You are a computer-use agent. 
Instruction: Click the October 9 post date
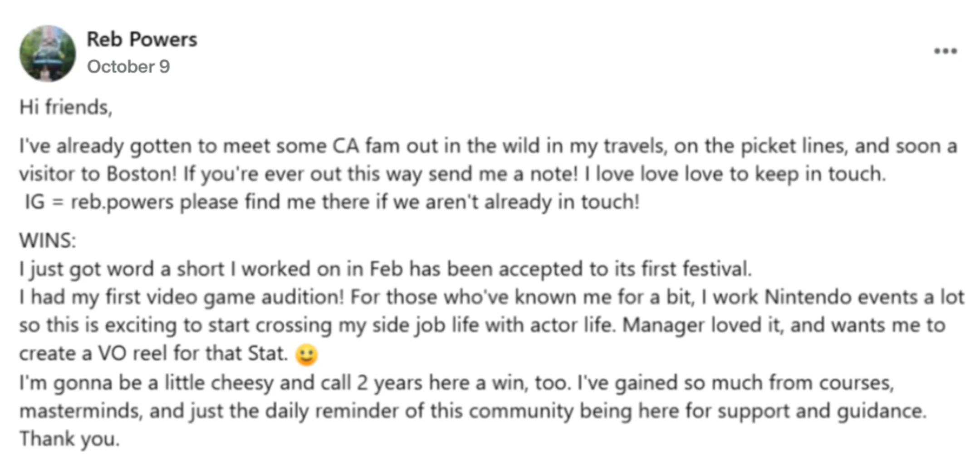pos(128,67)
